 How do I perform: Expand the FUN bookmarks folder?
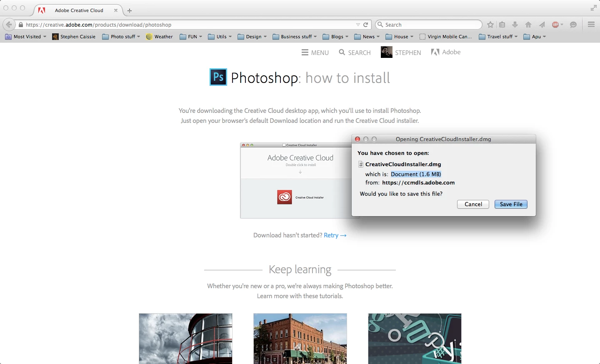[191, 37]
